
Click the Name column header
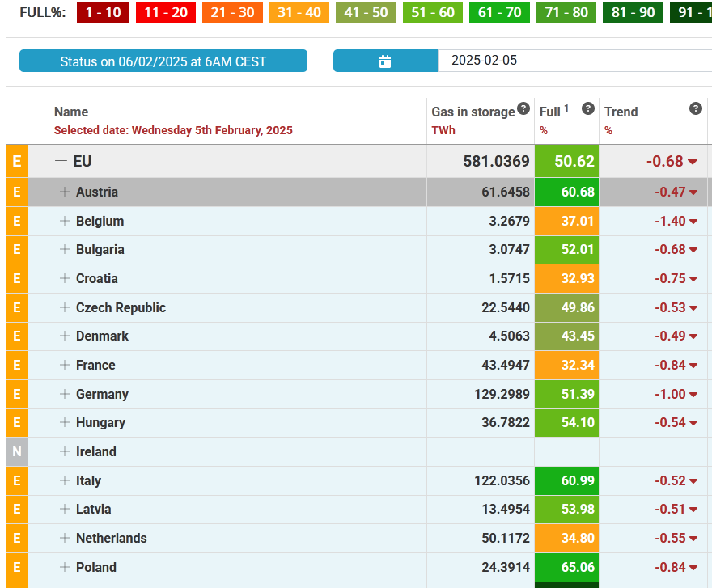tap(71, 112)
